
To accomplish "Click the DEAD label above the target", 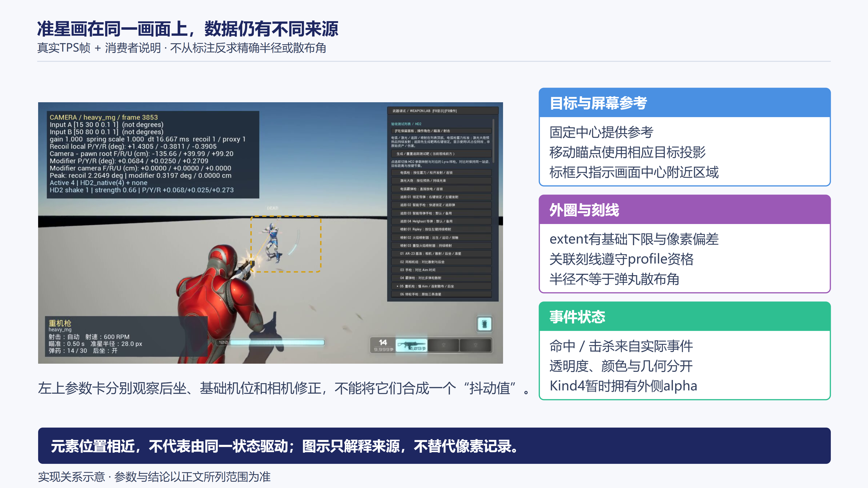I will pos(273,208).
